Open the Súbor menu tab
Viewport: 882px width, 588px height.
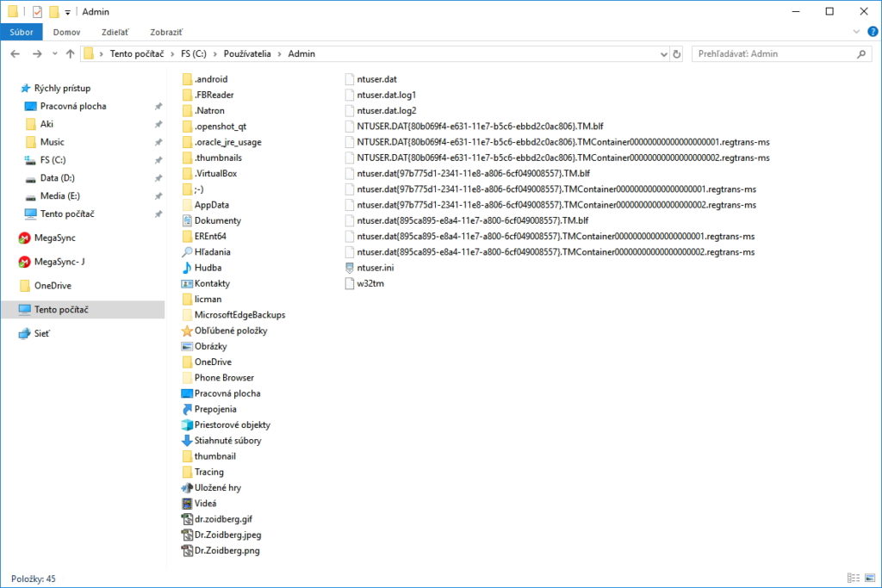(22, 32)
